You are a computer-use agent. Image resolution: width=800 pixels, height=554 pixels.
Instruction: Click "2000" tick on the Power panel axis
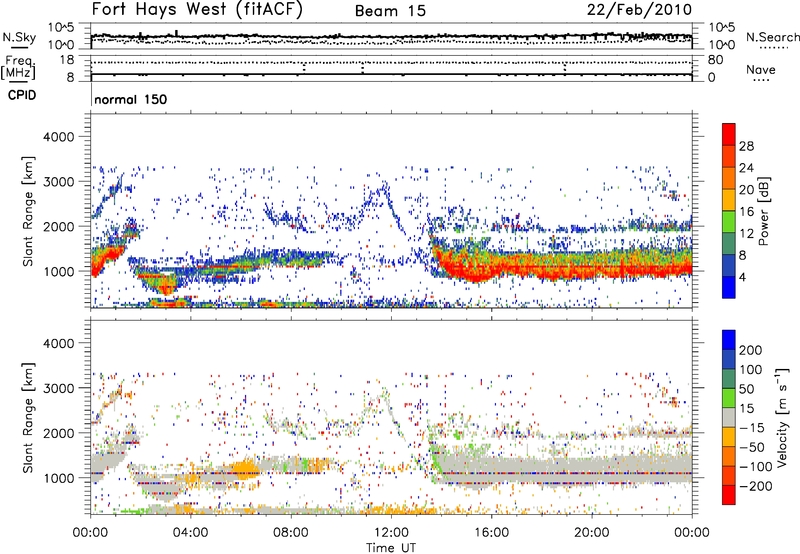pos(59,226)
